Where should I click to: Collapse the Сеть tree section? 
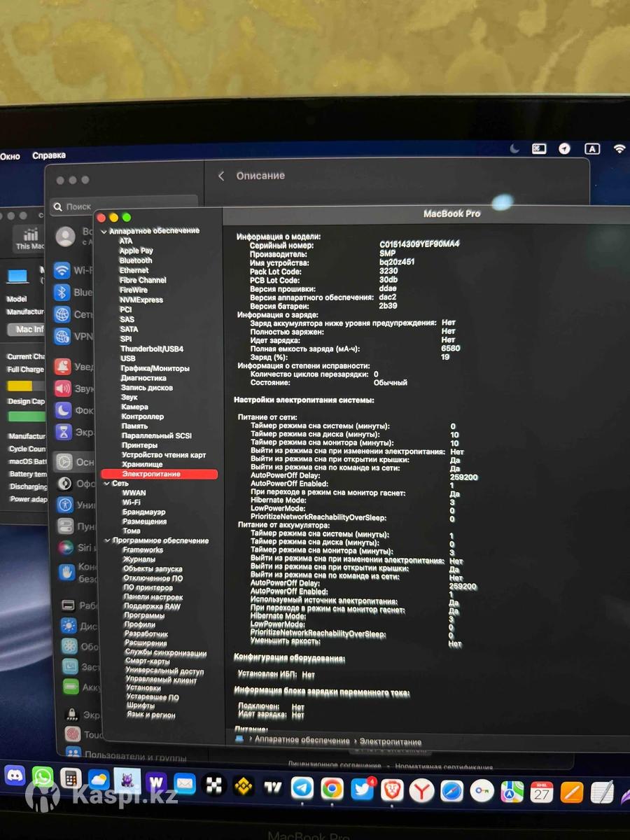coord(106,484)
